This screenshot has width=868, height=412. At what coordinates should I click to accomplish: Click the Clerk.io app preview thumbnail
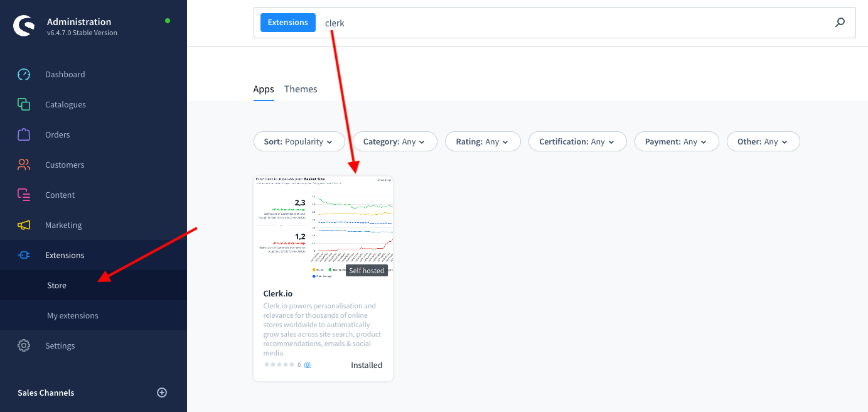tap(323, 227)
